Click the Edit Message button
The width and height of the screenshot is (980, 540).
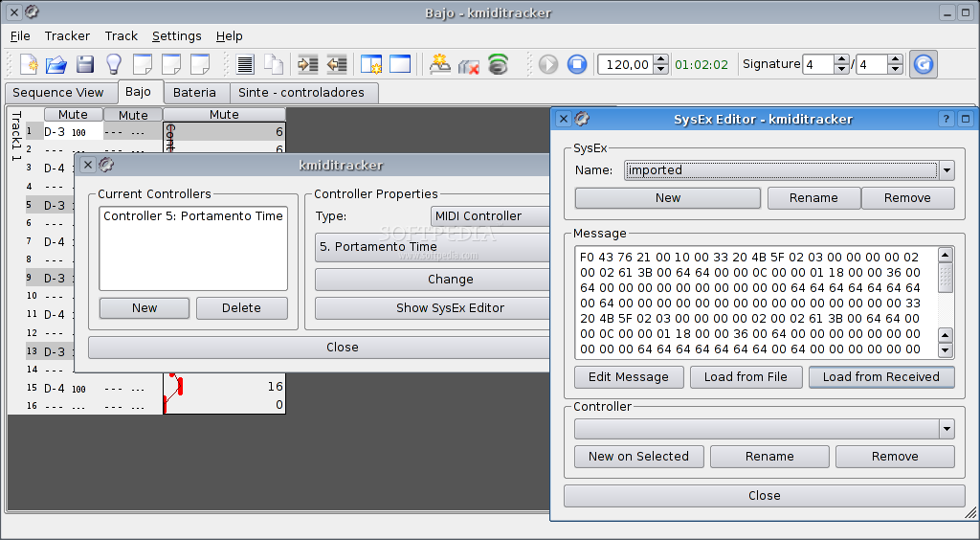(629, 377)
